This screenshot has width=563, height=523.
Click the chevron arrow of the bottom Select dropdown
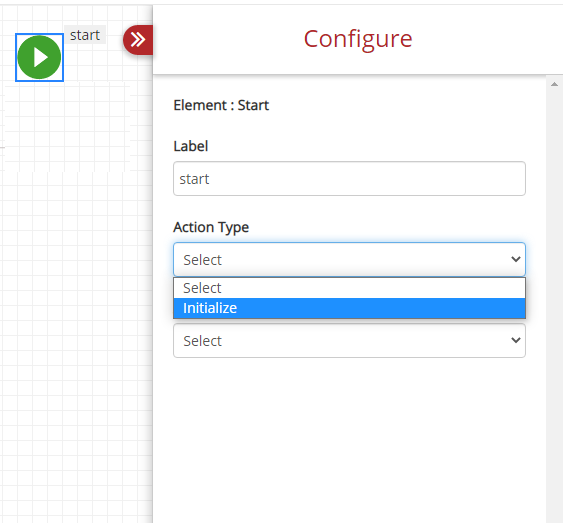[516, 340]
